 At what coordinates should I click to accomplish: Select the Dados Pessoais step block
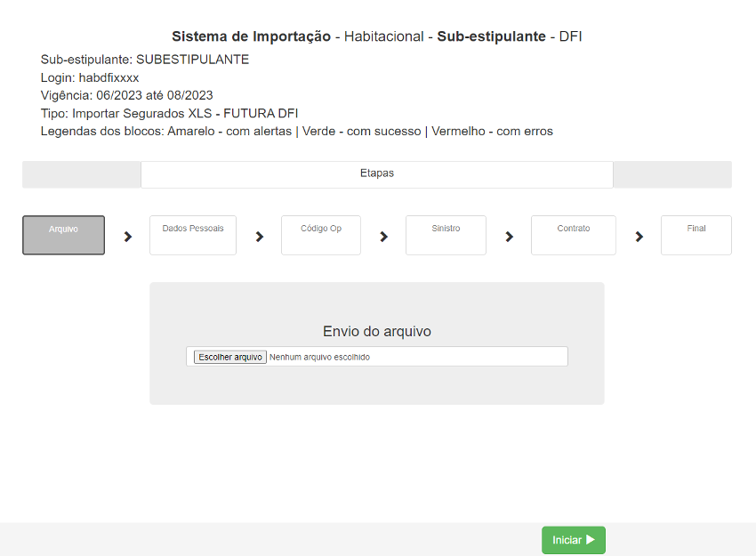tap(193, 235)
